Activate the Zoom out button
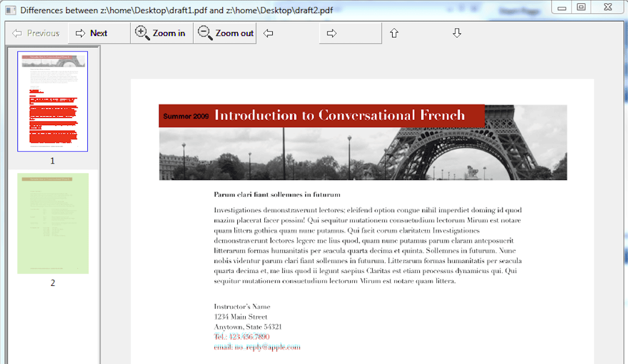The height and width of the screenshot is (364, 628). (x=224, y=33)
